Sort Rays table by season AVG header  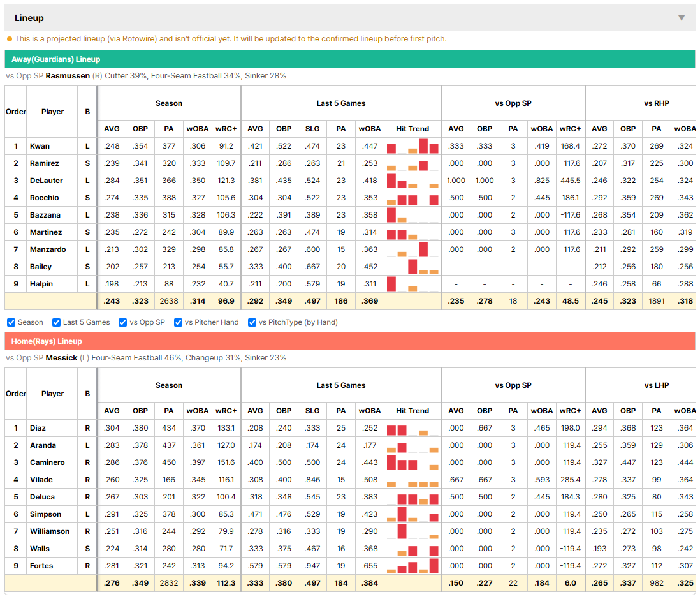[112, 411]
